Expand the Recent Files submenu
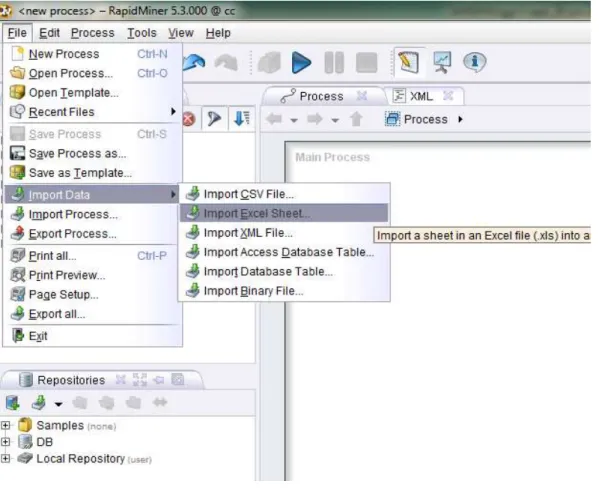The height and width of the screenshot is (502, 599). tap(92, 112)
